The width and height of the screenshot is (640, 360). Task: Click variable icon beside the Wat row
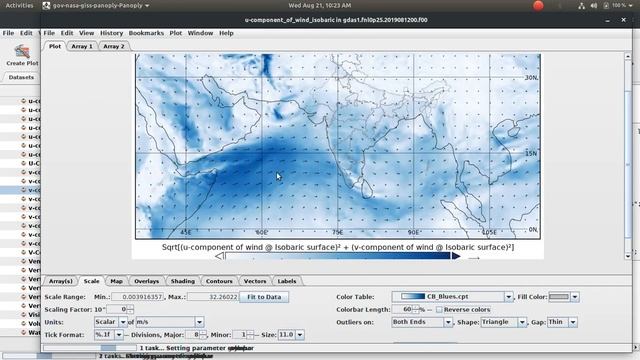pyautogui.click(x=24, y=332)
